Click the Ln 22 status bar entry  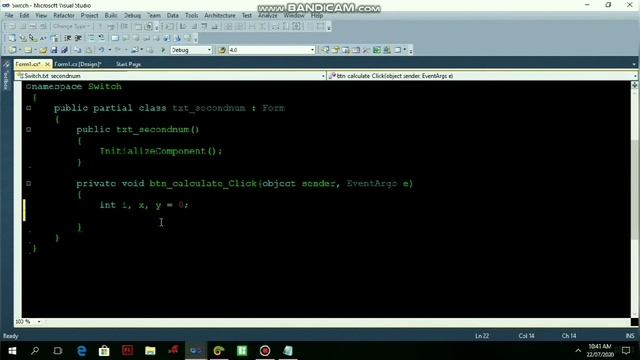point(482,336)
